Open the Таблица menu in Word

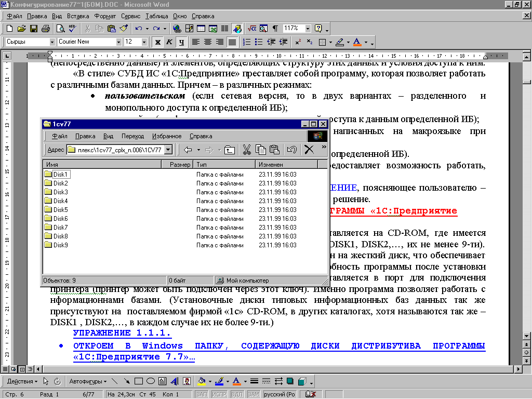[157, 16]
